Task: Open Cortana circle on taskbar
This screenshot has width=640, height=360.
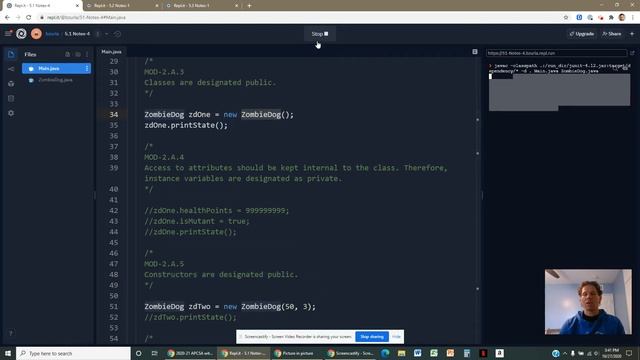Action: tap(139, 353)
